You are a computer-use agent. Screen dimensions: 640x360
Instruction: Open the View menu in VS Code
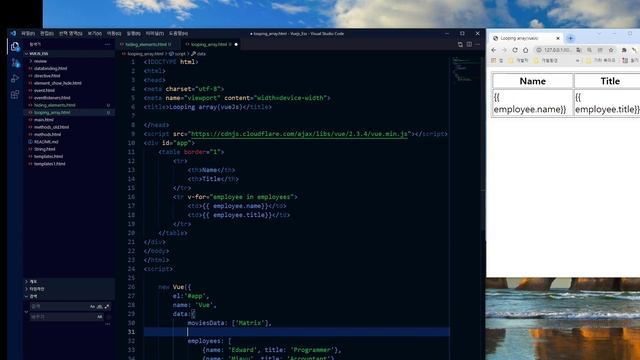coord(95,33)
